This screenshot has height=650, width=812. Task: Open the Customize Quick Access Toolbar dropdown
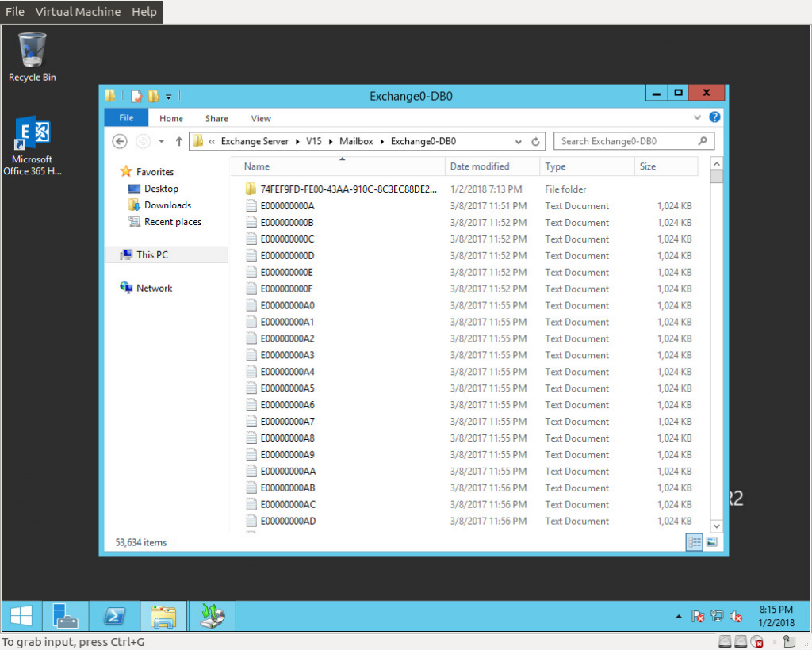click(x=168, y=97)
